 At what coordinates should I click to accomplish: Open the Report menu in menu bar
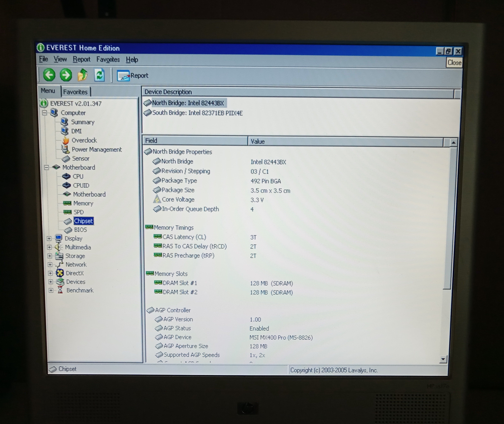pyautogui.click(x=81, y=59)
